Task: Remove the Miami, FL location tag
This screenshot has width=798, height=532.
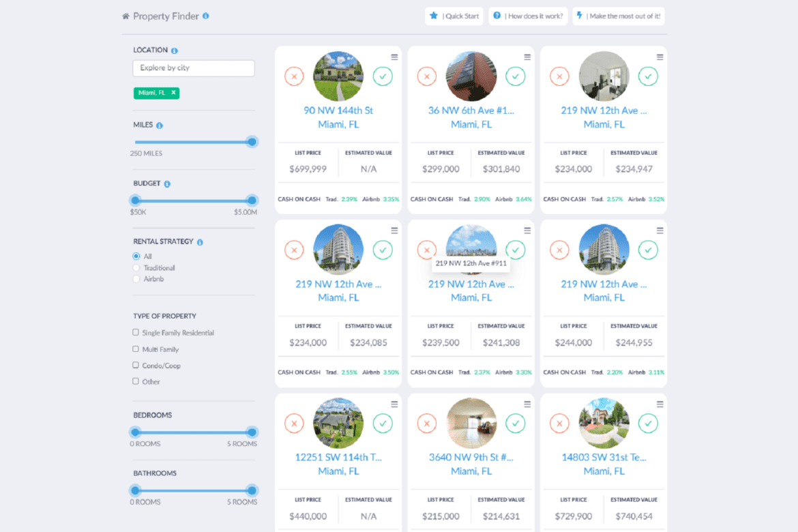Action: click(173, 91)
